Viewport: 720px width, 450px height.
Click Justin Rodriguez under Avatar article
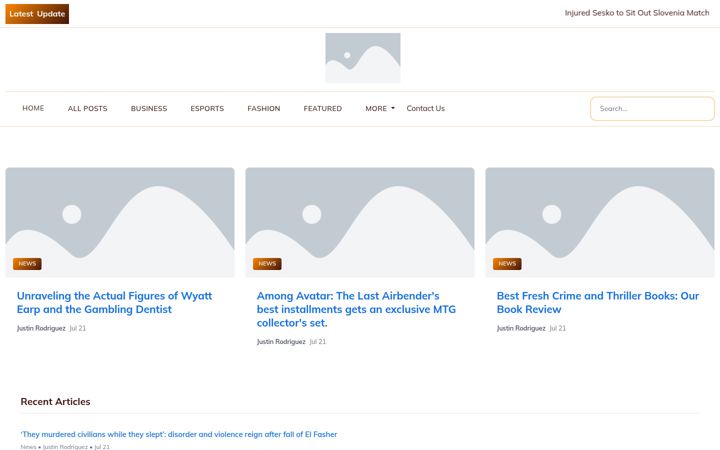tap(281, 342)
